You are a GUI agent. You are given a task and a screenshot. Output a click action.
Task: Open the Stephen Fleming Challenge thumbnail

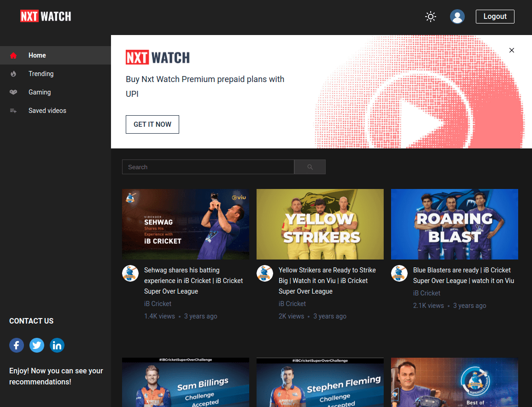[320, 382]
